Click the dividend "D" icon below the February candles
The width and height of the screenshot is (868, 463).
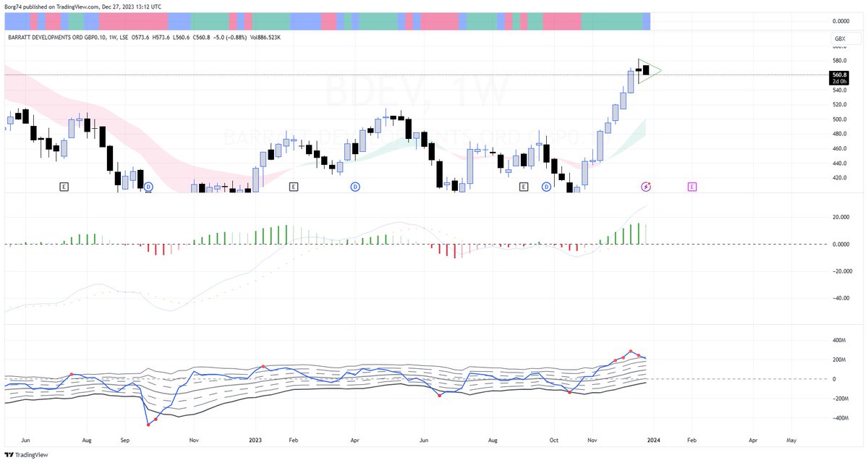(x=354, y=187)
